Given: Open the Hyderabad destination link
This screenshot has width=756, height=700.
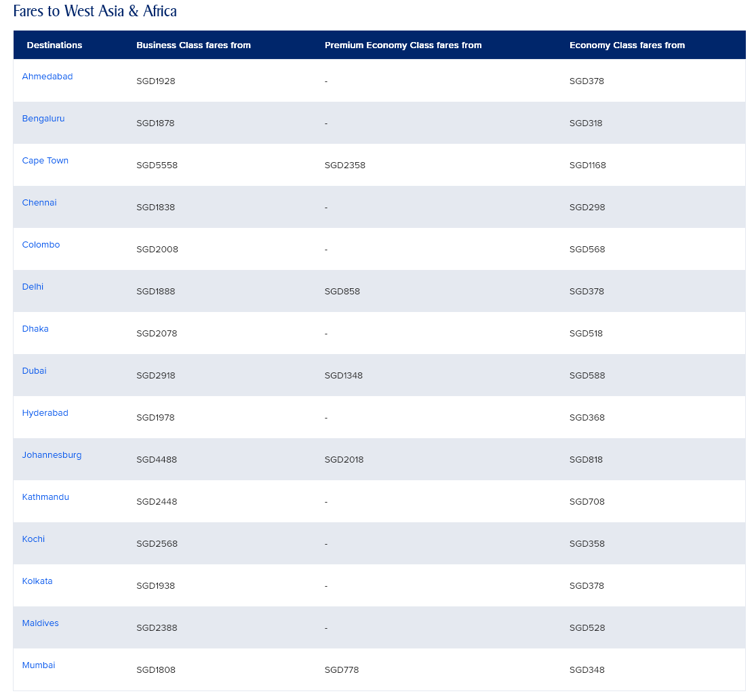Looking at the screenshot, I should tap(45, 413).
